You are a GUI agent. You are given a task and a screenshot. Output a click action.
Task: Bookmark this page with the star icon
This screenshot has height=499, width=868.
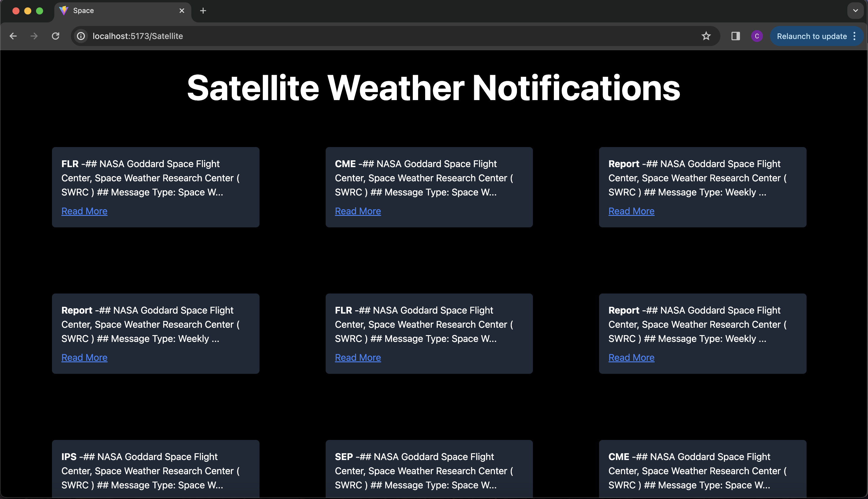(x=706, y=36)
